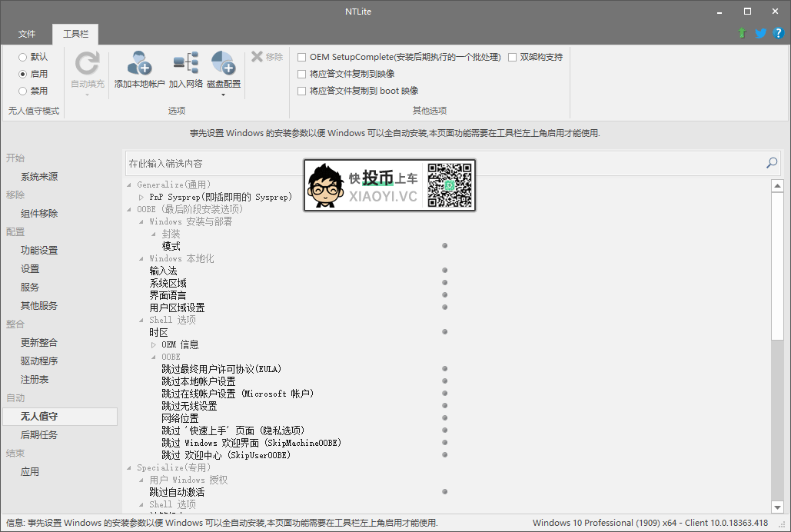Check the 双架构支持 checkbox
This screenshot has height=532, width=791.
(x=513, y=57)
